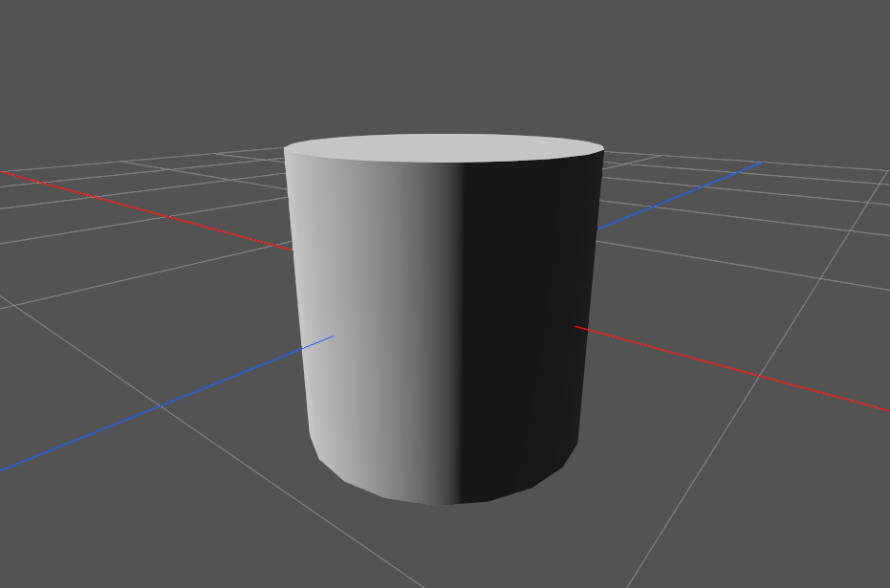This screenshot has height=588, width=890.
Task: Click the cylinder's flat top face
Action: pyautogui.click(x=445, y=148)
